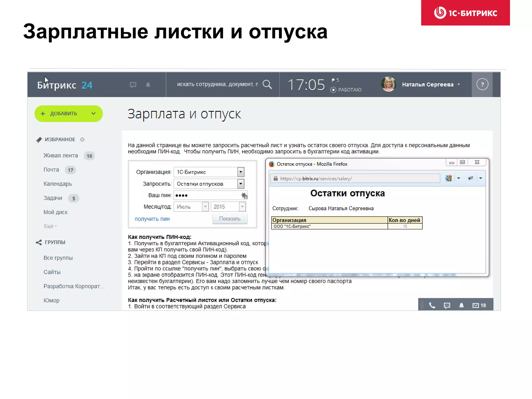Click the 15 days value cell
This screenshot has height=399, width=532.
[x=405, y=227]
